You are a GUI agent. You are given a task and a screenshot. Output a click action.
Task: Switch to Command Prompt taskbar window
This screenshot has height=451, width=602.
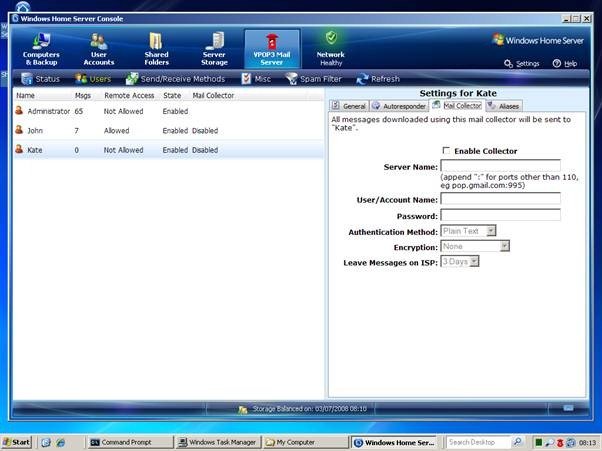tap(130, 443)
